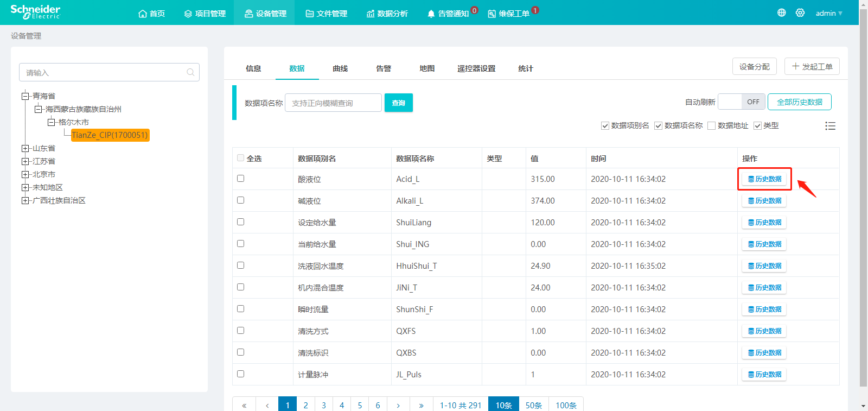
Task: Switch to the 信息 tab
Action: click(x=253, y=68)
